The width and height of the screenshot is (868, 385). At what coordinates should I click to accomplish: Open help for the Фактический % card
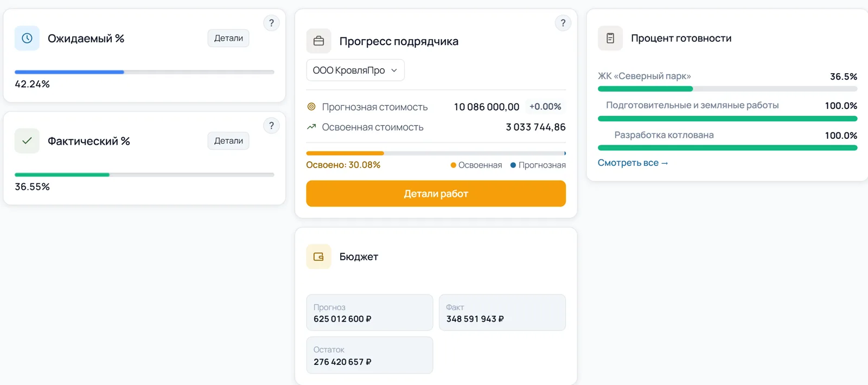point(271,126)
